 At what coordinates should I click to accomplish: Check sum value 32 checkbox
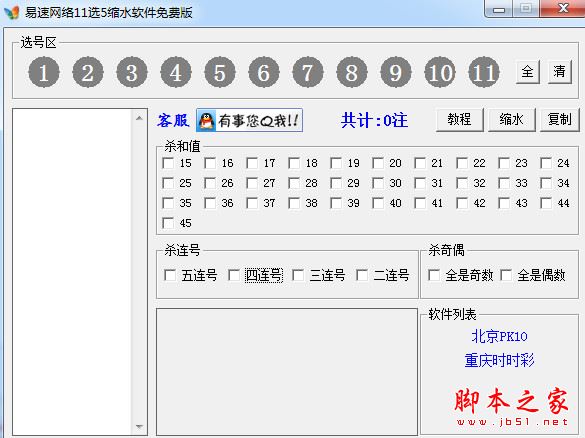[462, 183]
